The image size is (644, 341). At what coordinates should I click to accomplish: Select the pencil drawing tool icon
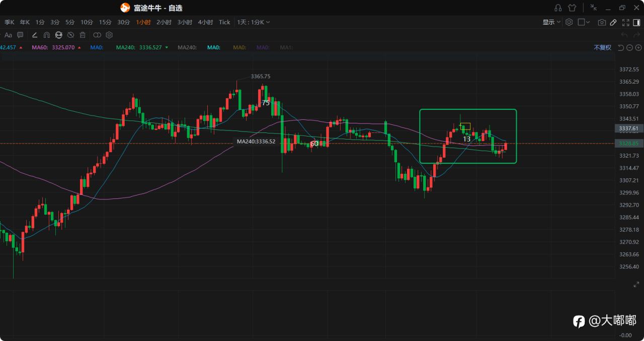(x=613, y=22)
